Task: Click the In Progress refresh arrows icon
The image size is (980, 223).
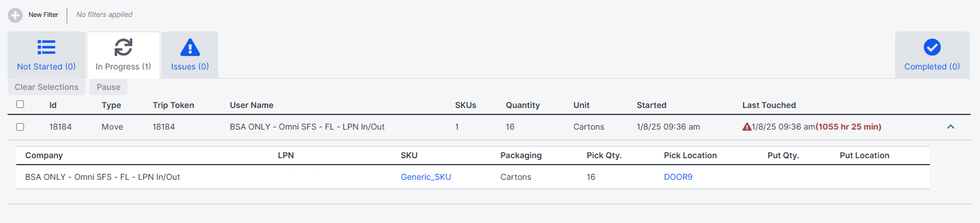Action: [123, 47]
